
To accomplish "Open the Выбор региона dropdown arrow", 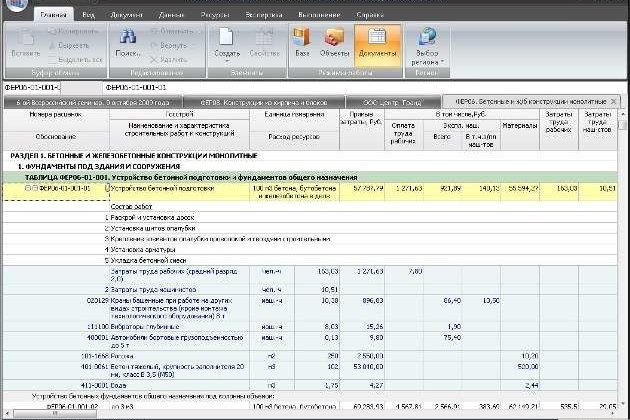I will (x=442, y=62).
